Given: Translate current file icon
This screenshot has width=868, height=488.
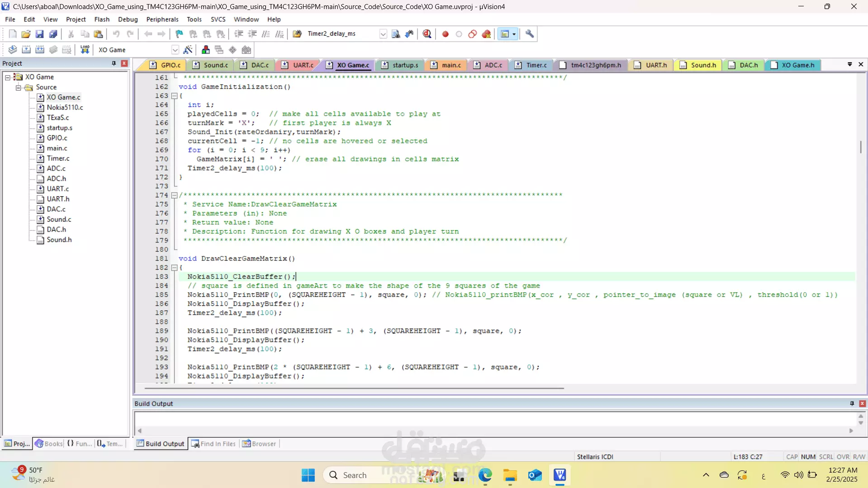Looking at the screenshot, I should (x=13, y=50).
